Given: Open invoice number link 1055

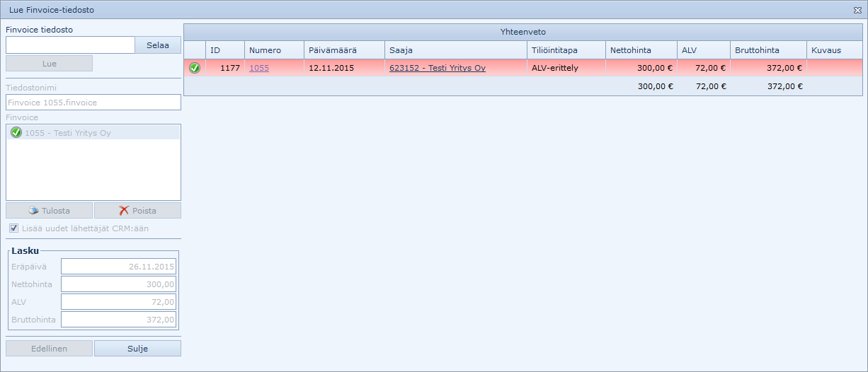Looking at the screenshot, I should coord(259,69).
